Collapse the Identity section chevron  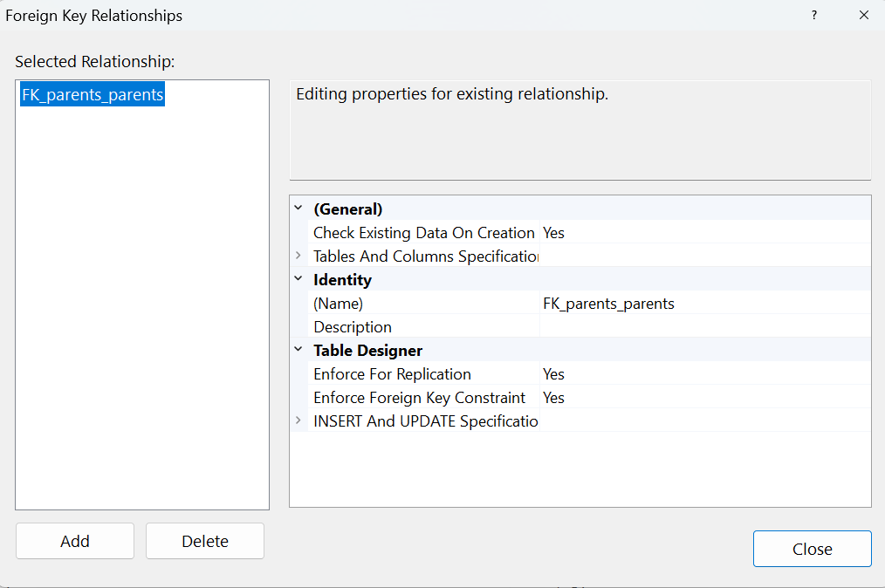coord(298,280)
